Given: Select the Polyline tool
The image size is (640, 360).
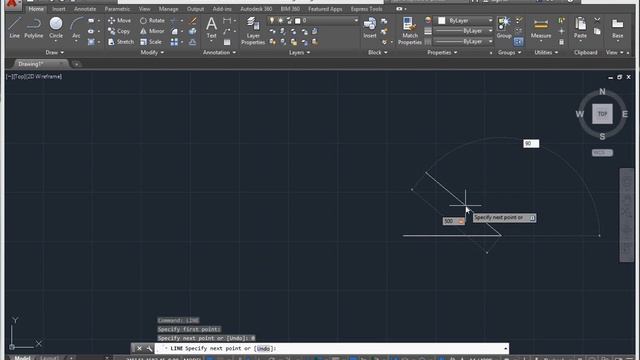Looking at the screenshot, I should (33, 28).
